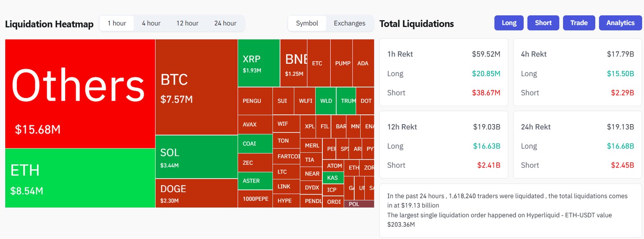Select the SOL tile
This screenshot has height=239, width=644.
[196, 156]
